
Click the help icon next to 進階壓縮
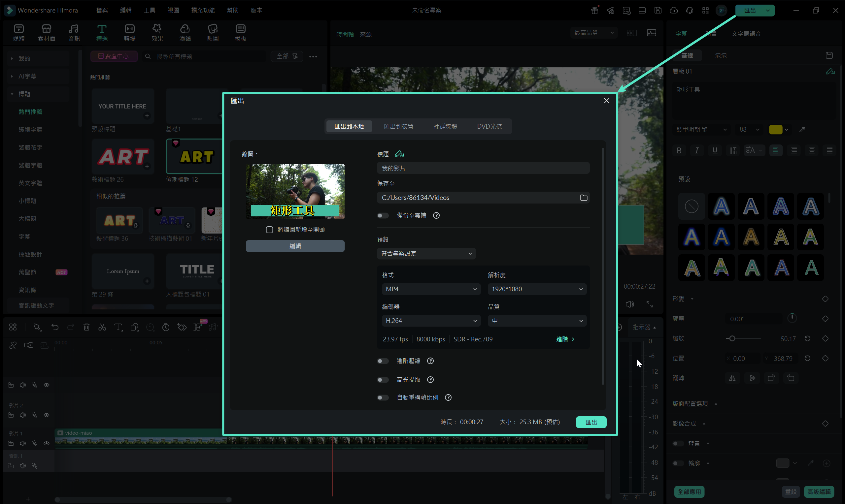pyautogui.click(x=430, y=361)
